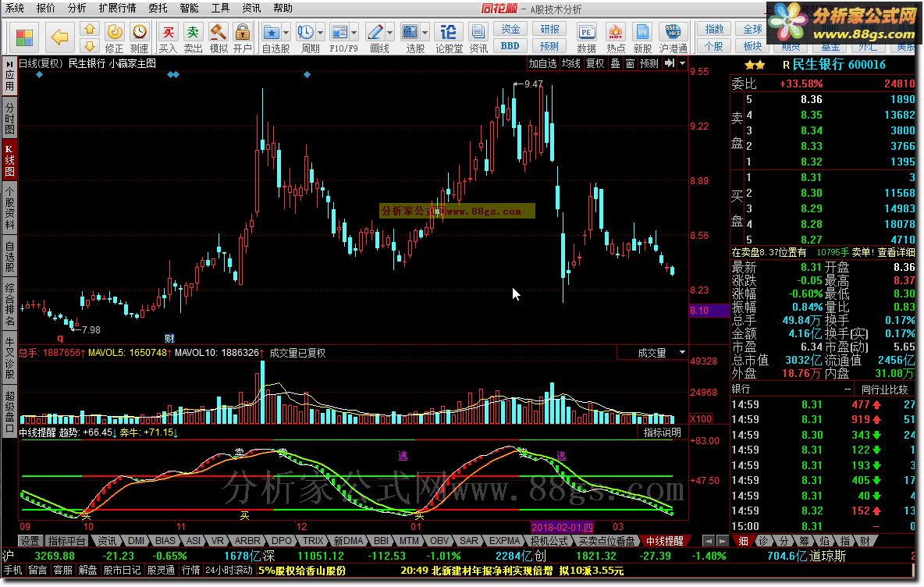Click the 选股 screen icon

click(x=410, y=32)
